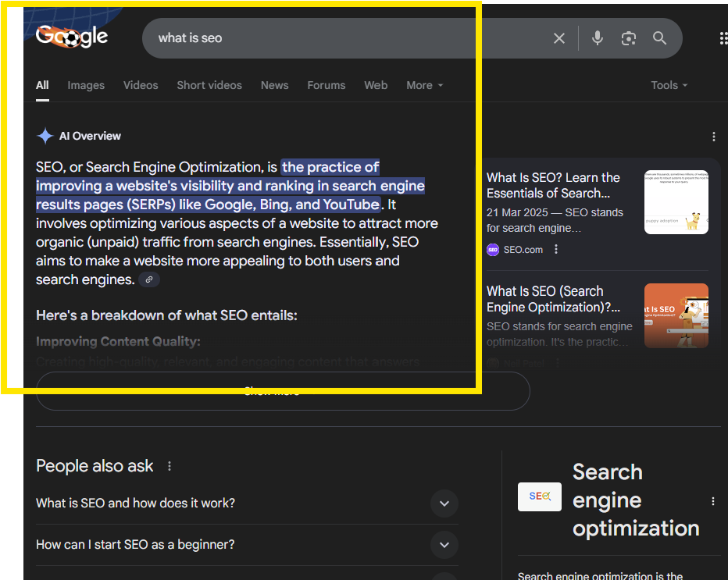Screen dimensions: 728x580
Task: Start a voice search with the microphone icon
Action: pyautogui.click(x=597, y=37)
